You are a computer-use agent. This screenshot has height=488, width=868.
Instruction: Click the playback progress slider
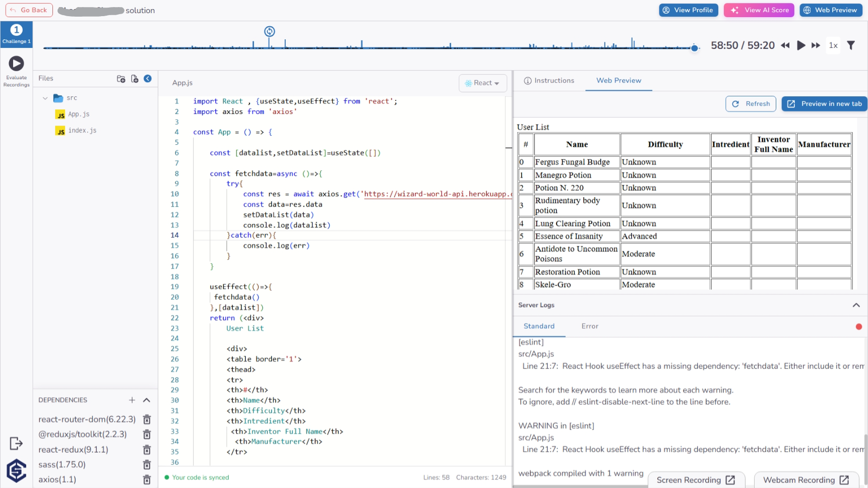coord(695,48)
